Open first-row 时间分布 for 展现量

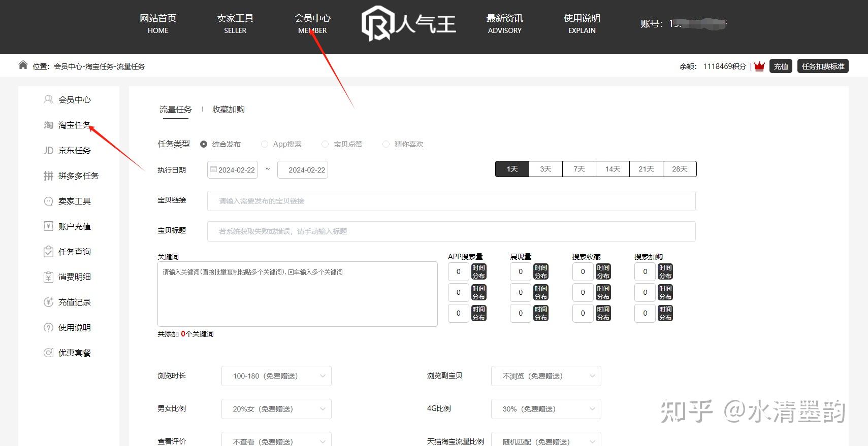[x=541, y=271]
